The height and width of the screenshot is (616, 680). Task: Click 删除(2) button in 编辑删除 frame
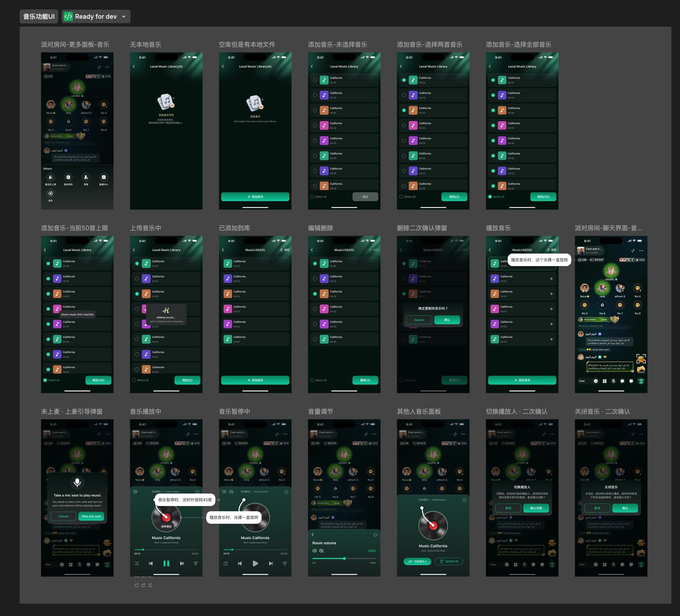(365, 380)
